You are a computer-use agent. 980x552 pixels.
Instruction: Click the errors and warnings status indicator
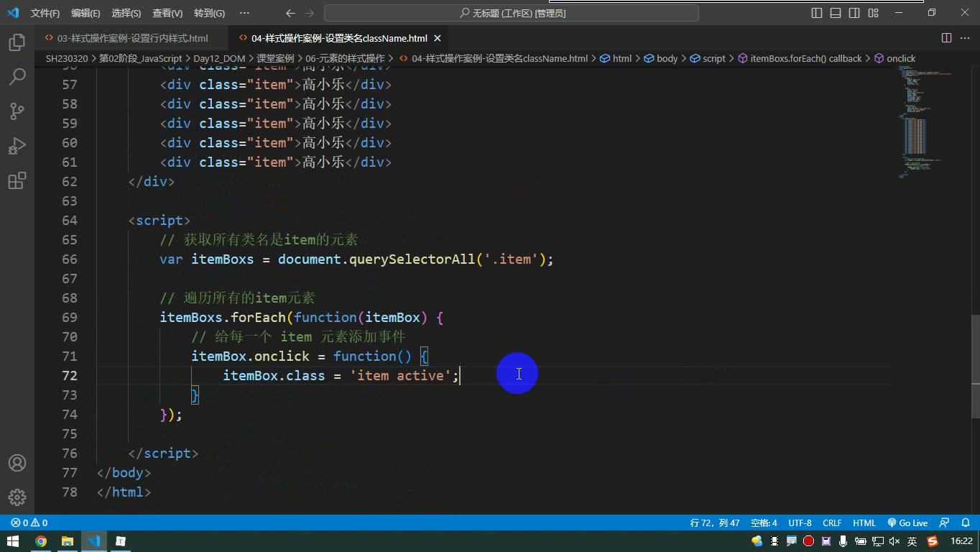(x=29, y=523)
